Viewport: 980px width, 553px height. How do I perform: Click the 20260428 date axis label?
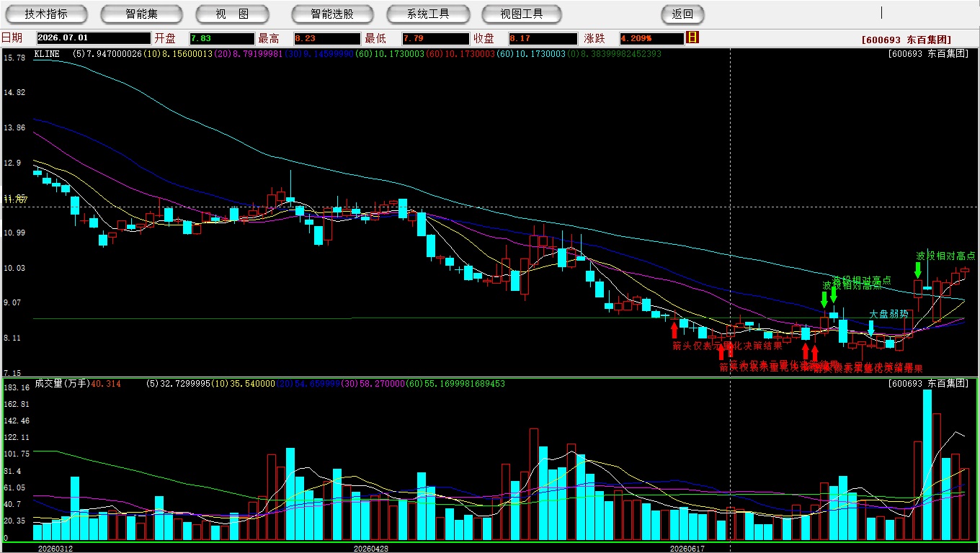pyautogui.click(x=371, y=549)
